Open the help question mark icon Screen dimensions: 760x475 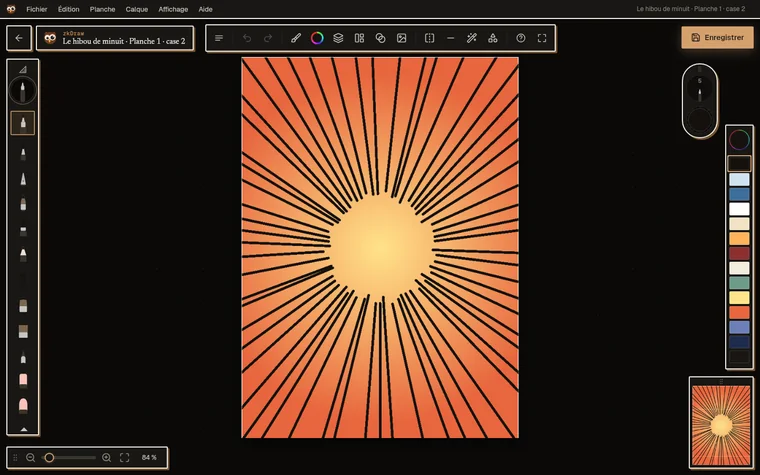point(521,38)
